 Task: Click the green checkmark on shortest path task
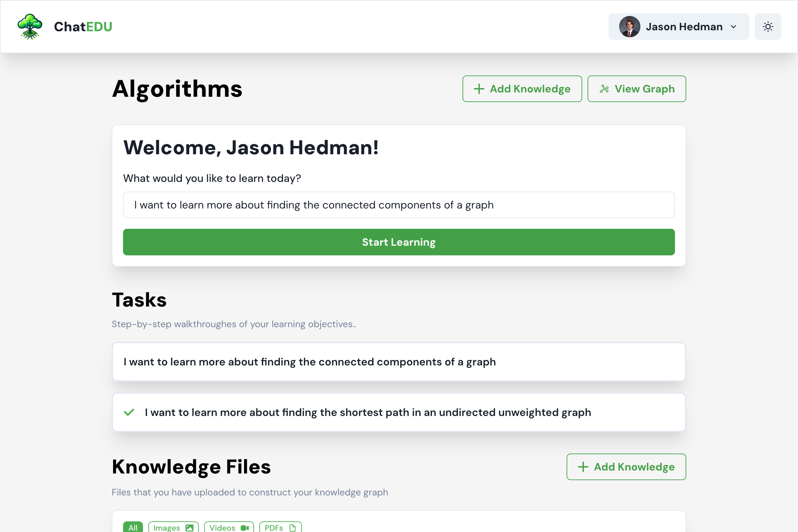tap(129, 412)
